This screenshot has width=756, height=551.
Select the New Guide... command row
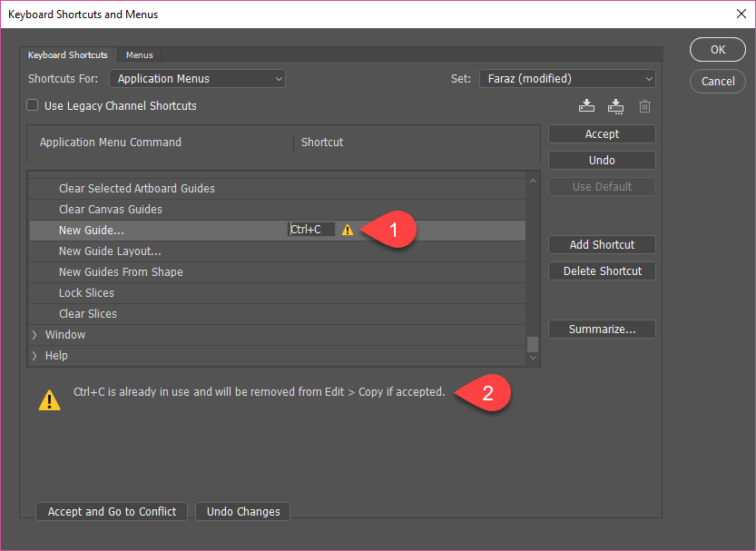[277, 231]
